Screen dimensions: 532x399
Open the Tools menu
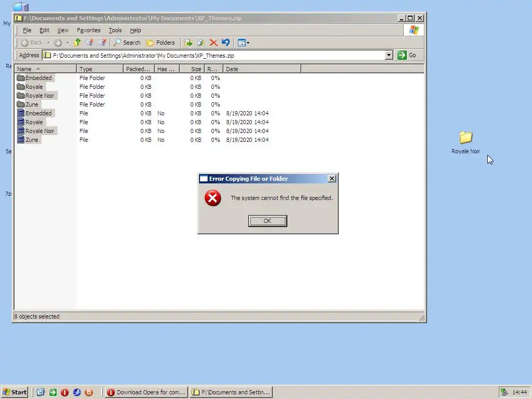pyautogui.click(x=115, y=30)
